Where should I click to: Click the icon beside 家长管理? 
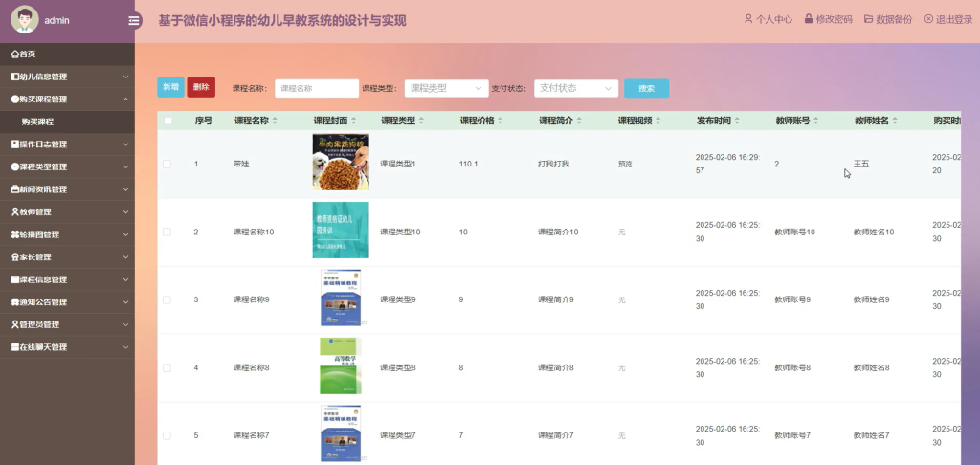[15, 256]
